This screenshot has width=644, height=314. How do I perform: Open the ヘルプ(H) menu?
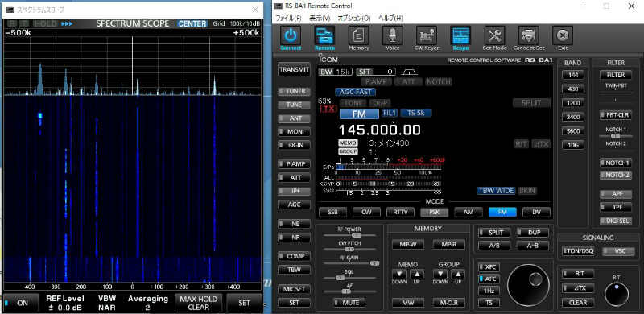[390, 19]
